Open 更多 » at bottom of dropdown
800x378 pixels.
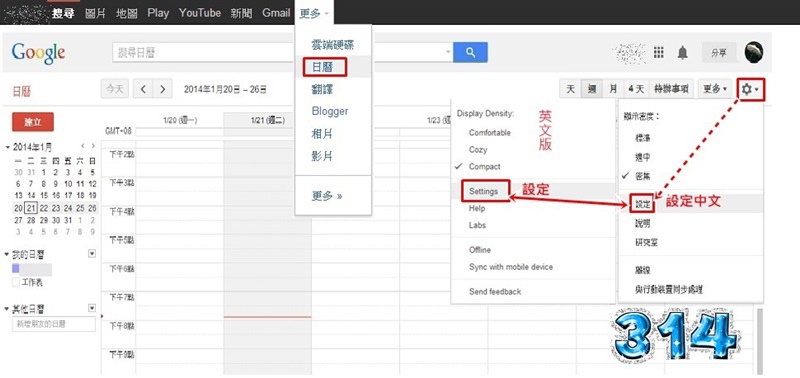coord(327,196)
